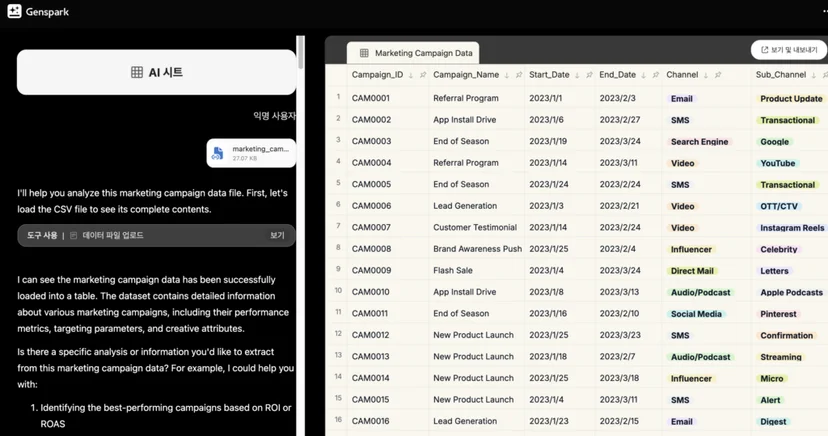This screenshot has width=828, height=436.
Task: Click the view and export button
Action: tap(788, 50)
